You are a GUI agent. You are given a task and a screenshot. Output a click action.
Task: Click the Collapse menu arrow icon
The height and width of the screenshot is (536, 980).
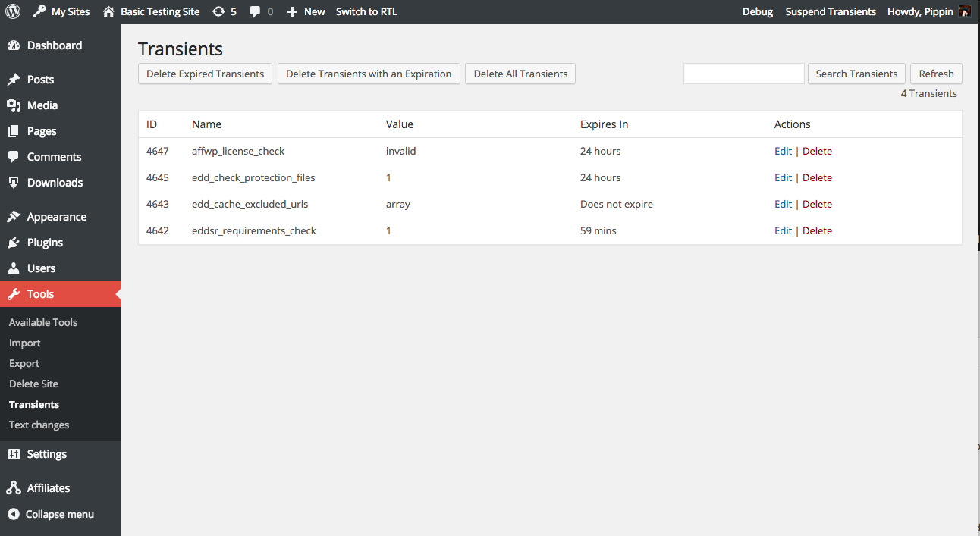click(14, 514)
